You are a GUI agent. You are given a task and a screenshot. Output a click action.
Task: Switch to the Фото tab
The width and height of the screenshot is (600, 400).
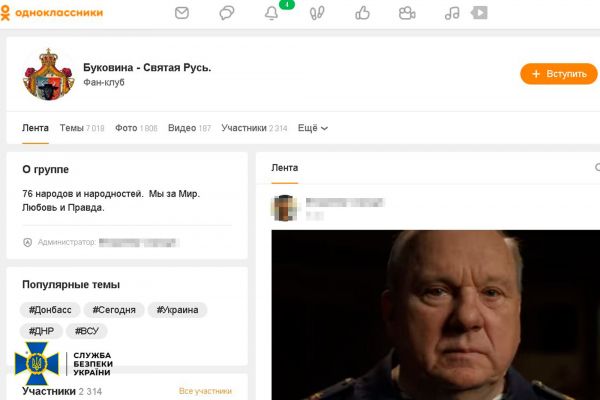(x=136, y=128)
